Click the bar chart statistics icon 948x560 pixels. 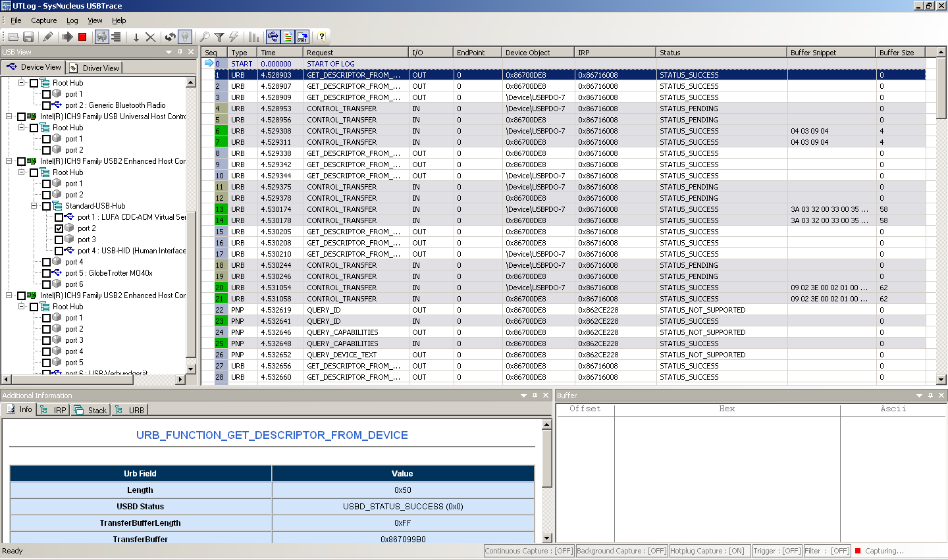[x=253, y=37]
